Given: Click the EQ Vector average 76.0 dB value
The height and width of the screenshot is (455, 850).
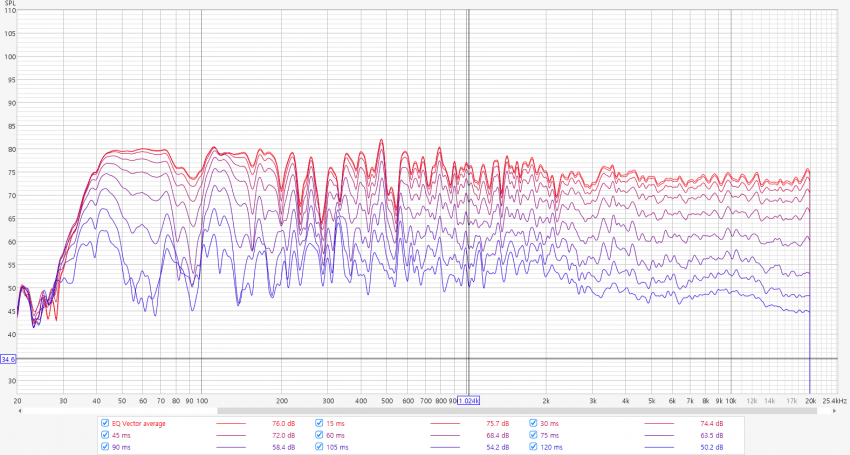Looking at the screenshot, I should click(x=284, y=423).
